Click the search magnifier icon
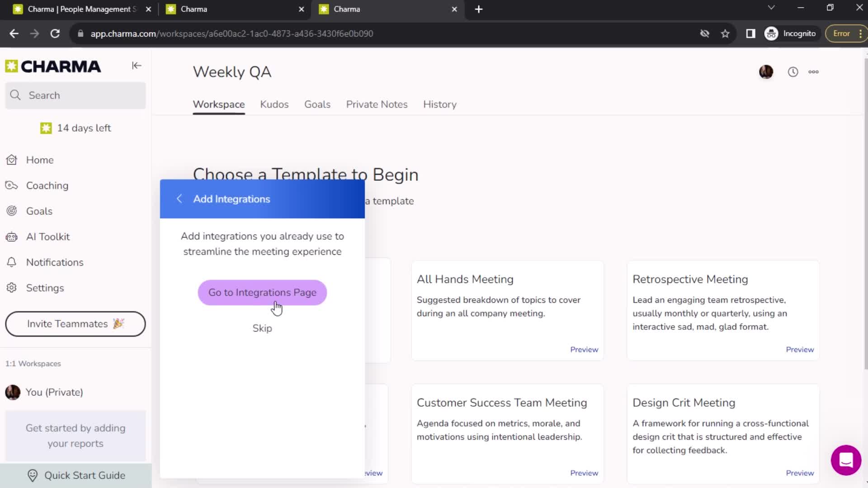868x488 pixels. pos(15,95)
